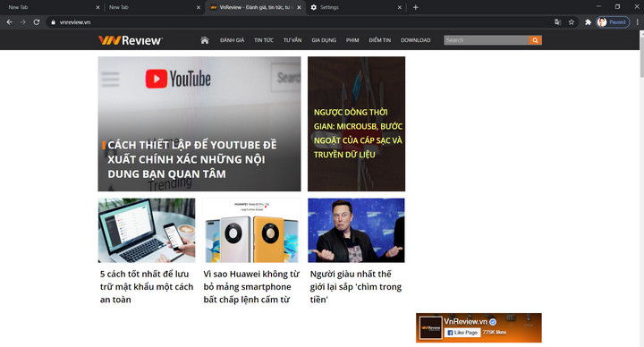Open the Chrome three-dot menu
This screenshot has width=644, height=347.
pyautogui.click(x=637, y=22)
